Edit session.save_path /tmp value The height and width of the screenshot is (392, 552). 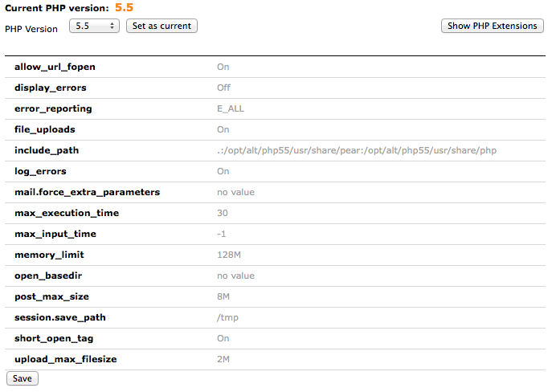pyautogui.click(x=227, y=317)
